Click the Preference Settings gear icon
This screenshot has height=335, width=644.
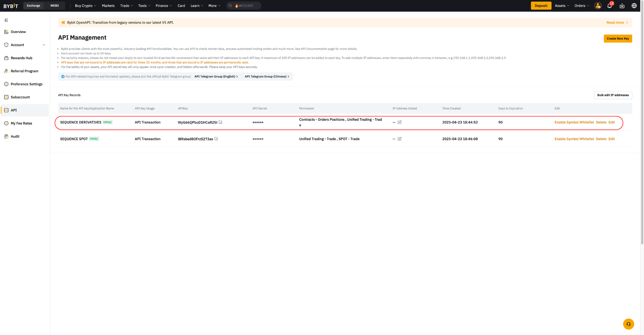(x=6, y=84)
